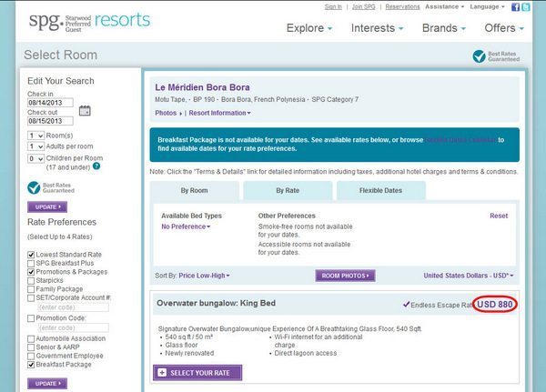Click the Sign In link
546x392 pixels.
(333, 6)
